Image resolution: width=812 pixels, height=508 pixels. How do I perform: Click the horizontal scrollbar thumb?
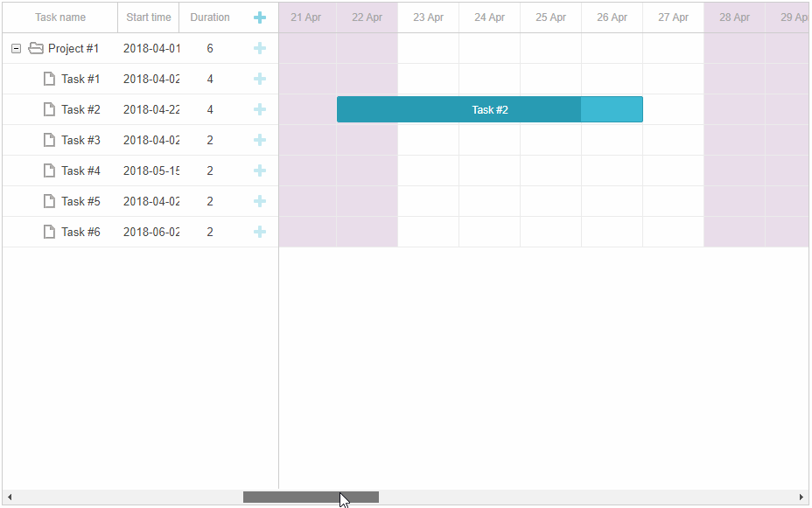click(x=311, y=498)
